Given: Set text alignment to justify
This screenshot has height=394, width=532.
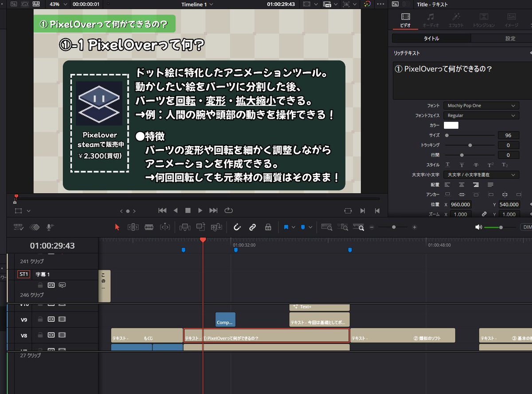Looking at the screenshot, I should [490, 184].
